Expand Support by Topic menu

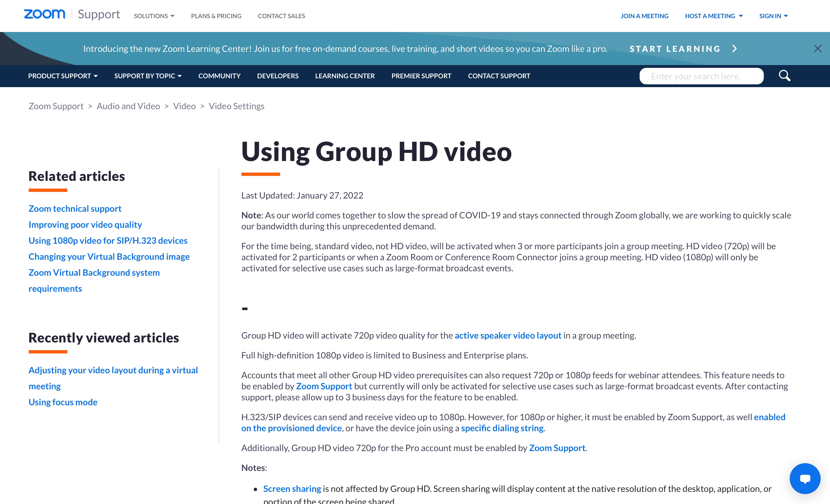click(148, 76)
